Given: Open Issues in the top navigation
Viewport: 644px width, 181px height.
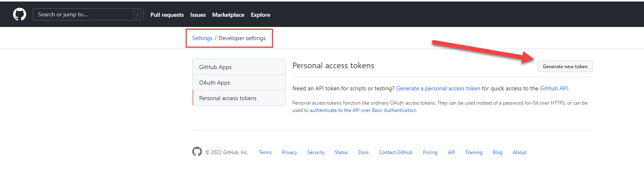Looking at the screenshot, I should point(198,15).
